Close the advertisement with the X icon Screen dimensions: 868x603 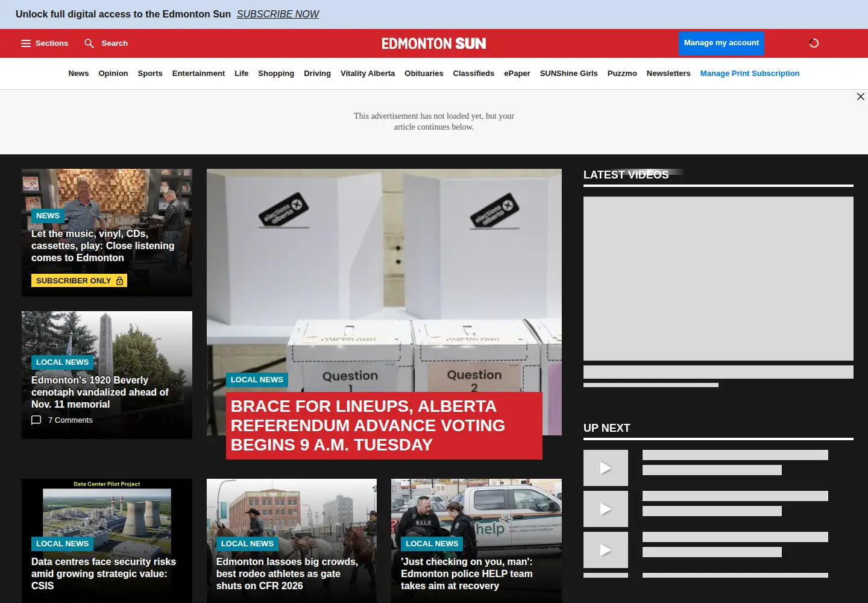point(861,96)
